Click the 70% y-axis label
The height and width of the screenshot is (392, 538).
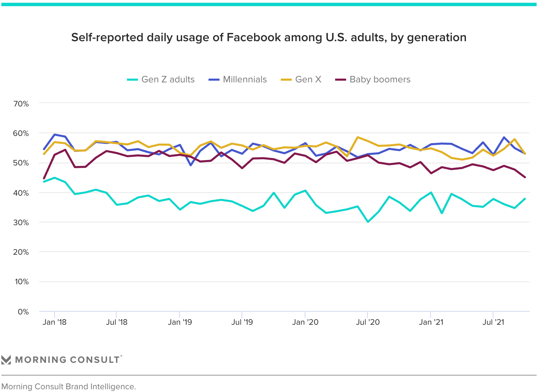[x=21, y=104]
